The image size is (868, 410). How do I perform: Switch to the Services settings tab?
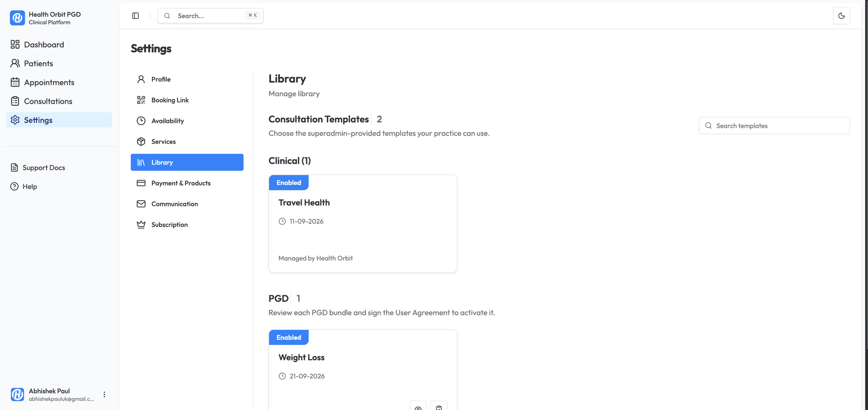187,141
